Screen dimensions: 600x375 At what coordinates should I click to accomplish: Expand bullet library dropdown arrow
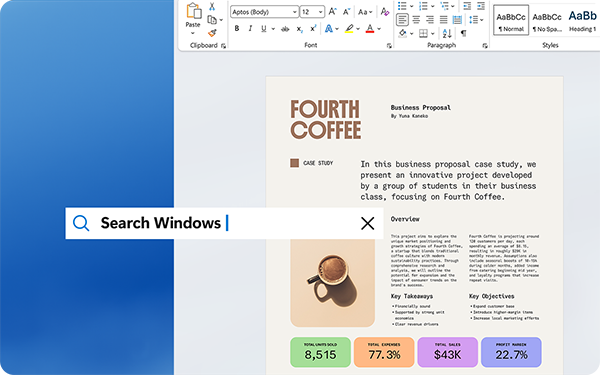click(412, 7)
